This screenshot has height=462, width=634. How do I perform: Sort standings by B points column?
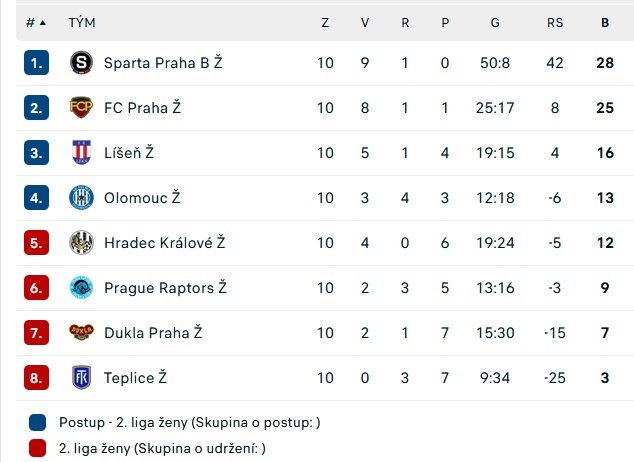pyautogui.click(x=605, y=23)
